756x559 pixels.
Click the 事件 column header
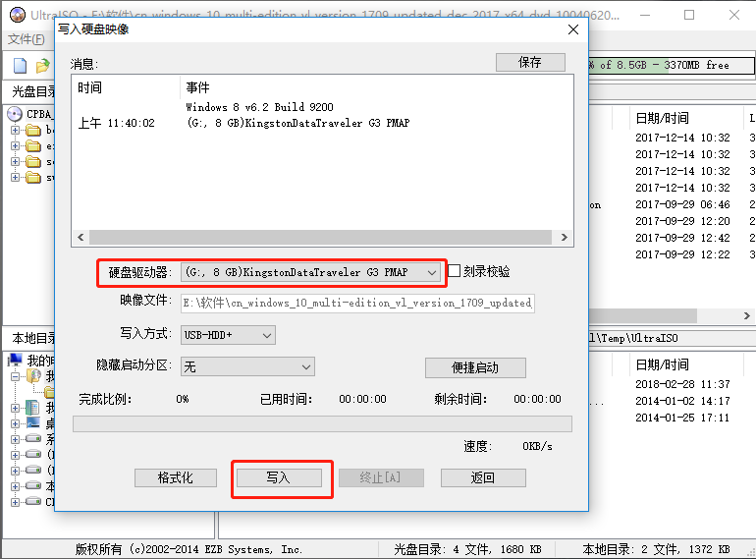tap(197, 87)
